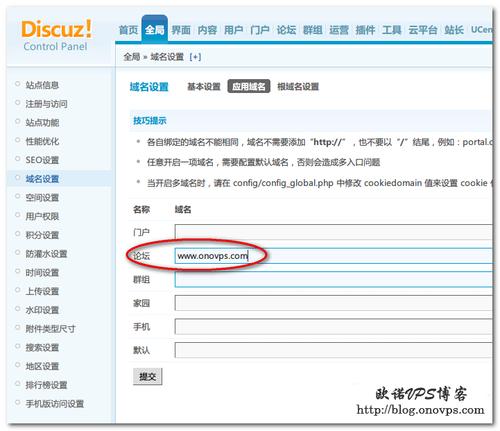Open 空间设置 in the sidebar
This screenshot has height=431, width=500.
42,197
